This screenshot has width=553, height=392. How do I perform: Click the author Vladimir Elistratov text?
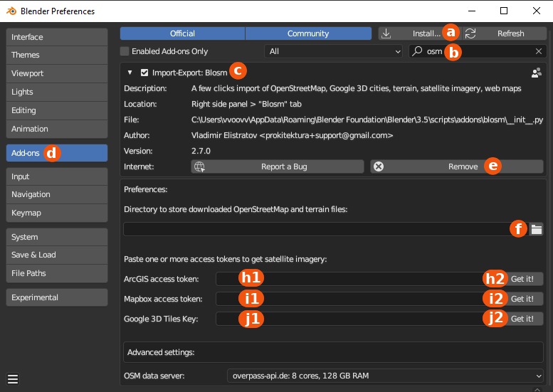[292, 135]
